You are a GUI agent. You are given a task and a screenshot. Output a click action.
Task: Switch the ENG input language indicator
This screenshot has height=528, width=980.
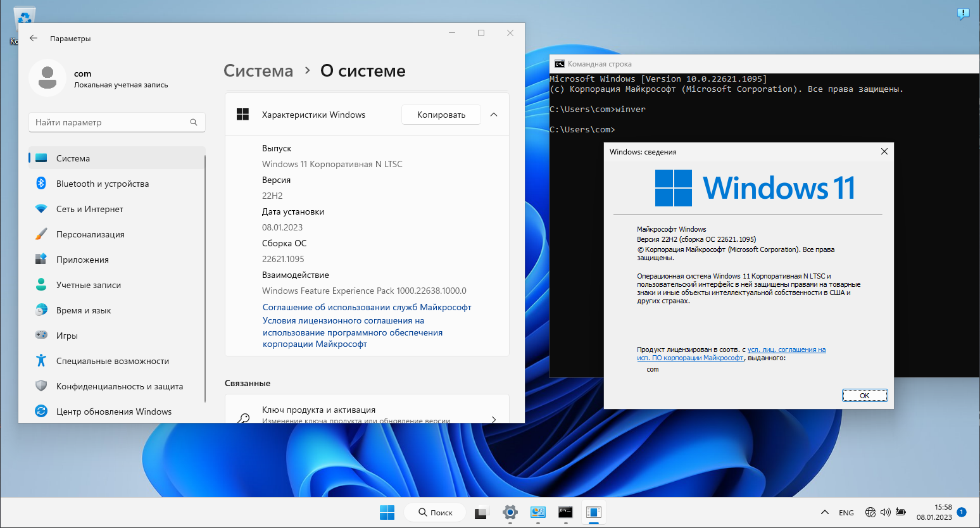coord(846,513)
